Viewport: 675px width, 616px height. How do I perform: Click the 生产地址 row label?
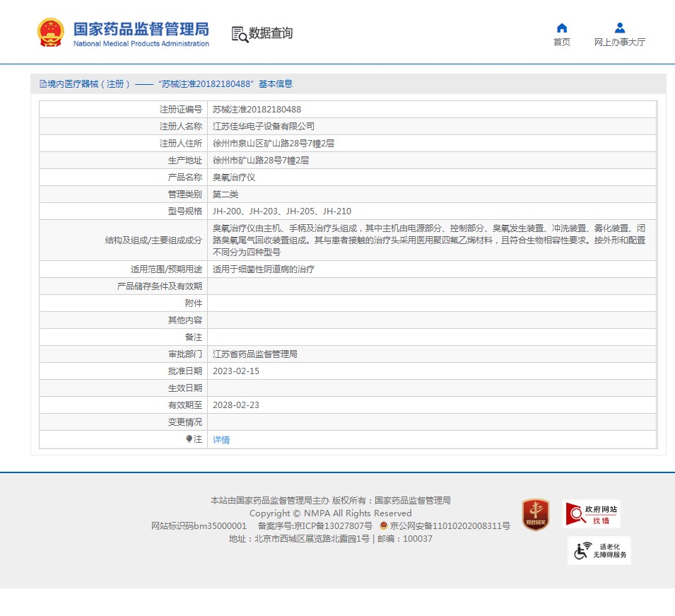[185, 161]
